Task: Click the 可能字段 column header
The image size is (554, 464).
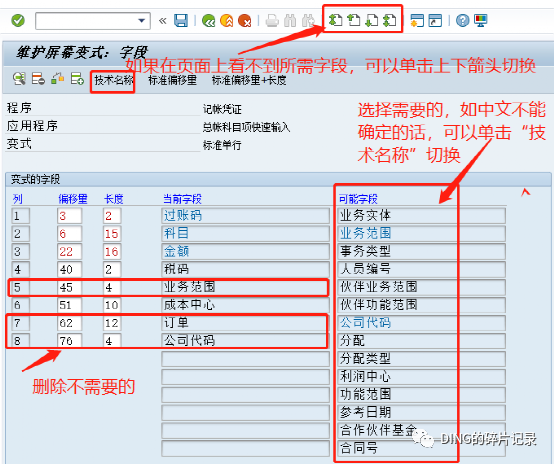Action: 358,199
